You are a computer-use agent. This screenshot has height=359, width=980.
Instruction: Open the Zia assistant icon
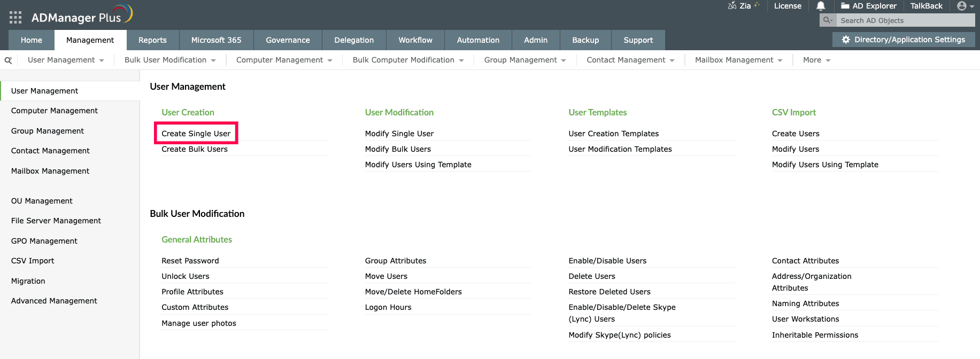[x=732, y=6]
